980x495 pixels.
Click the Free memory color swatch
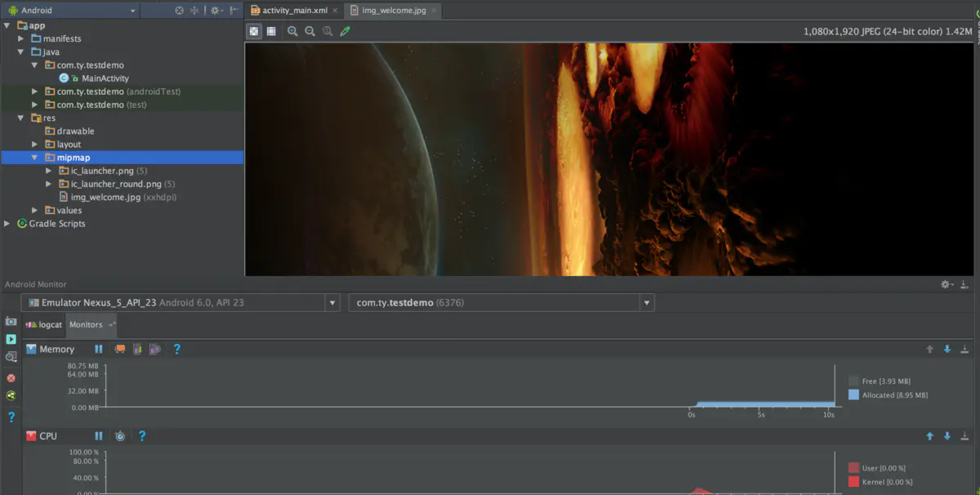click(x=853, y=381)
